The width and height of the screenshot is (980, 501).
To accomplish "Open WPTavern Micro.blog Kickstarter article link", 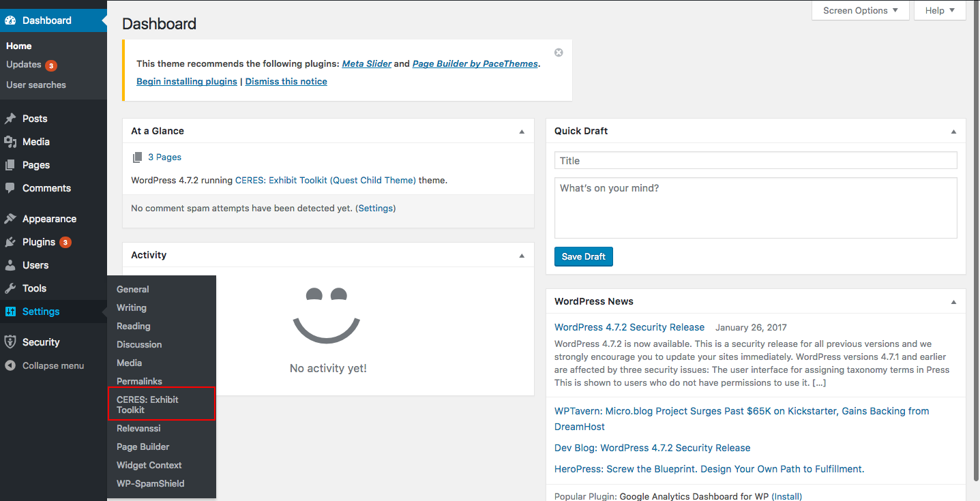I will [742, 419].
